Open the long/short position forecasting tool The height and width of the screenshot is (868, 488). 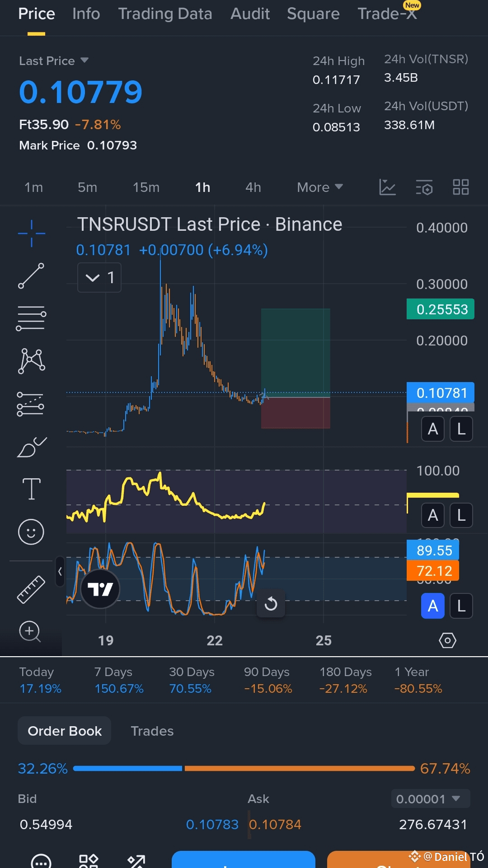point(30,403)
